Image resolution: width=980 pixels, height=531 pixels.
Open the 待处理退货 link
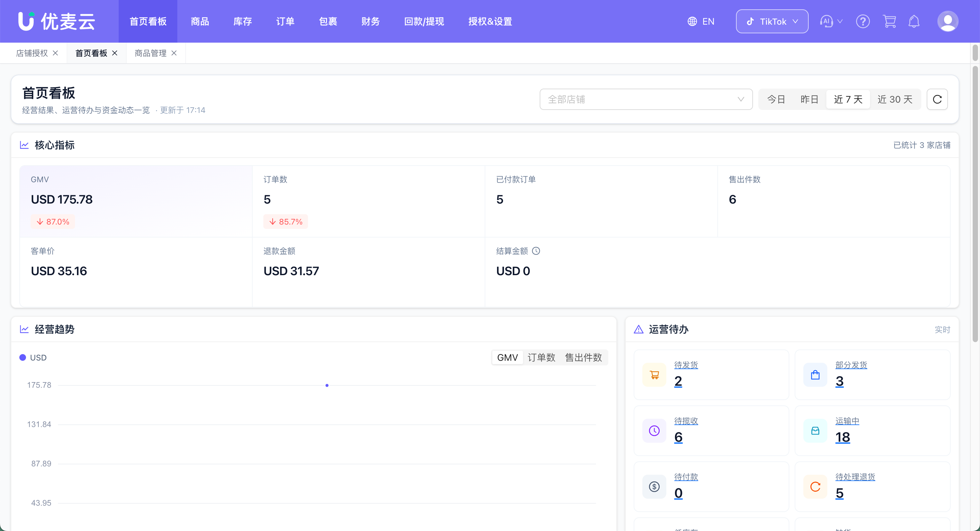pyautogui.click(x=855, y=477)
